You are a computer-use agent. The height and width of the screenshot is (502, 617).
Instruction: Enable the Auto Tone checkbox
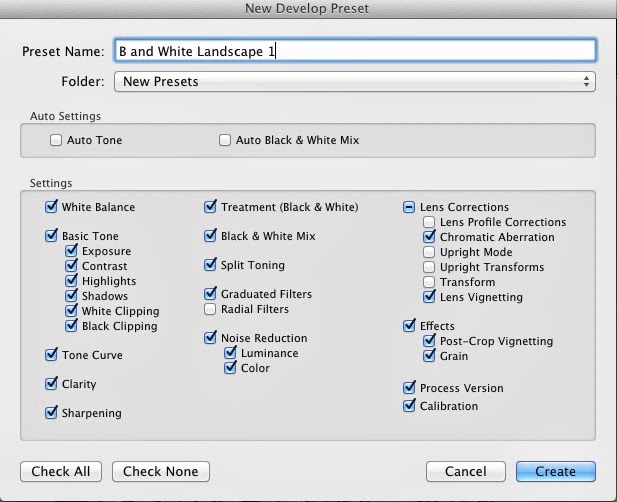(x=56, y=140)
